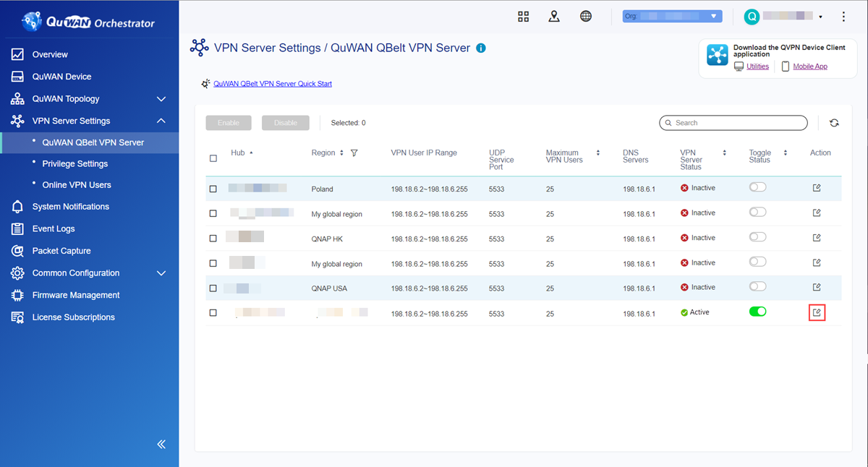The height and width of the screenshot is (467, 868).
Task: Open Privilege Settings submenu item
Action: pos(75,164)
